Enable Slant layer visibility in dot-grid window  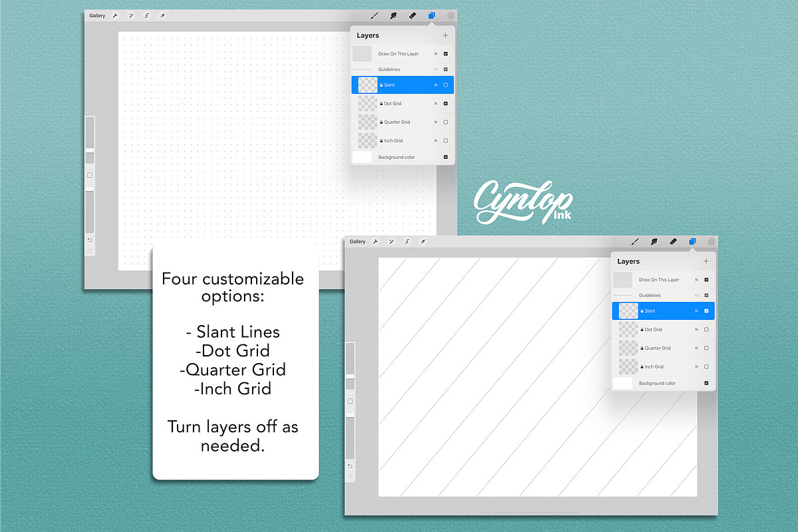[x=446, y=85]
